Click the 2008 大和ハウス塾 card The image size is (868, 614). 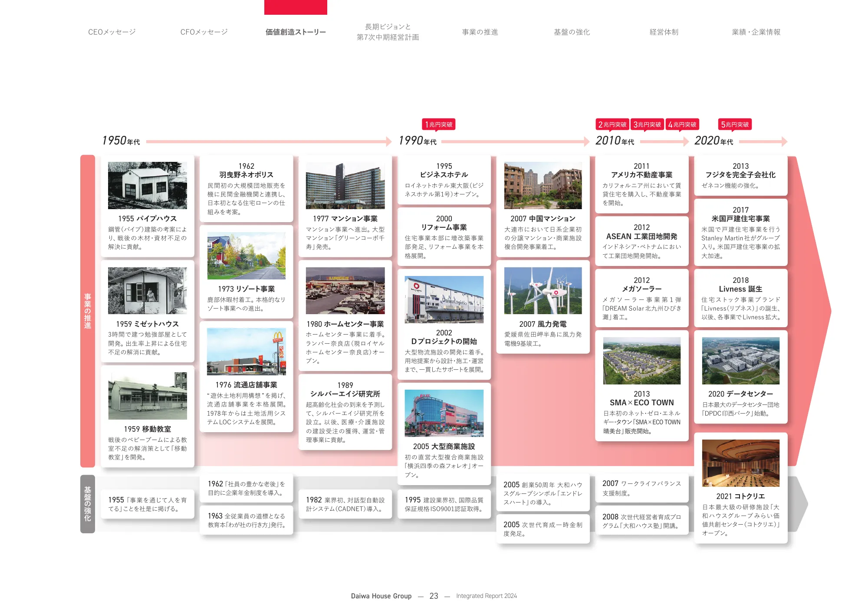tap(642, 521)
